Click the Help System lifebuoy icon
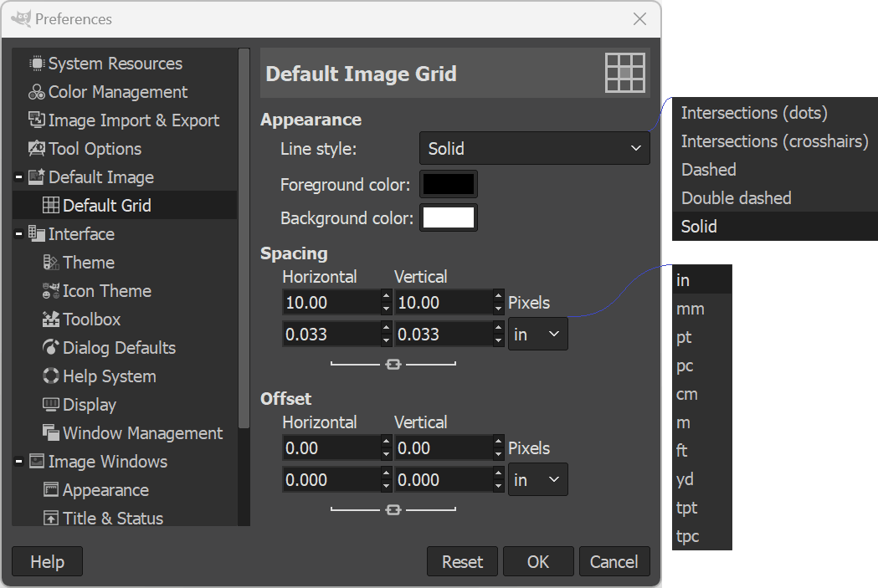The width and height of the screenshot is (878, 588). [x=50, y=376]
